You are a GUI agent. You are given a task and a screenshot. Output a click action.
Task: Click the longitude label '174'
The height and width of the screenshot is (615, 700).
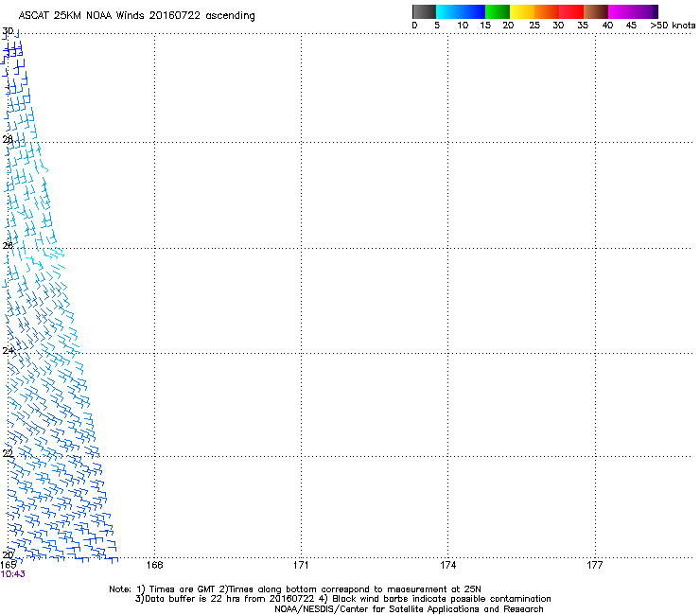coord(447,565)
